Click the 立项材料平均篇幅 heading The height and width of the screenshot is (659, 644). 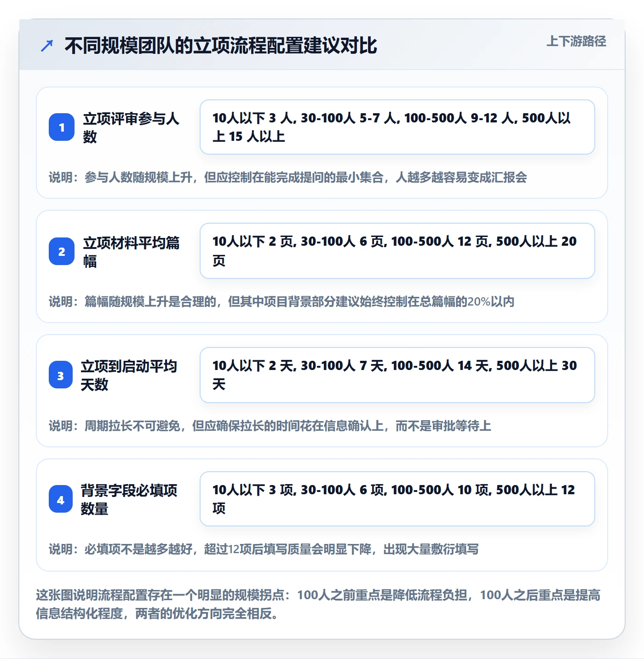131,252
